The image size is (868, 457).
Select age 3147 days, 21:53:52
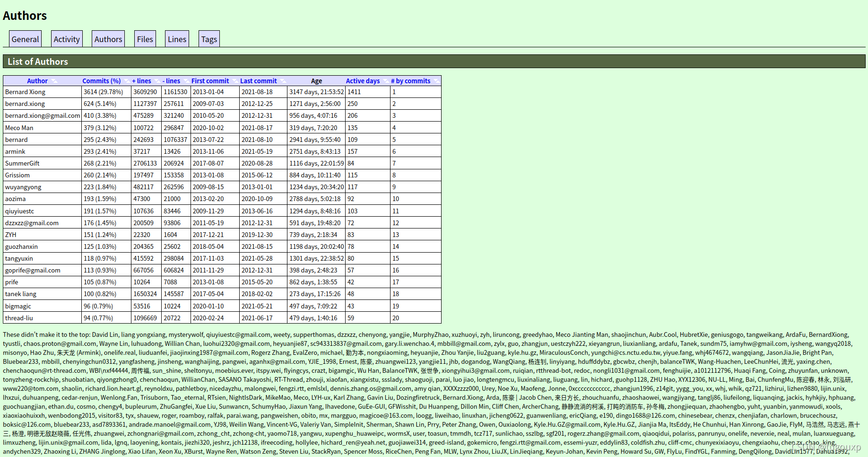tap(317, 92)
